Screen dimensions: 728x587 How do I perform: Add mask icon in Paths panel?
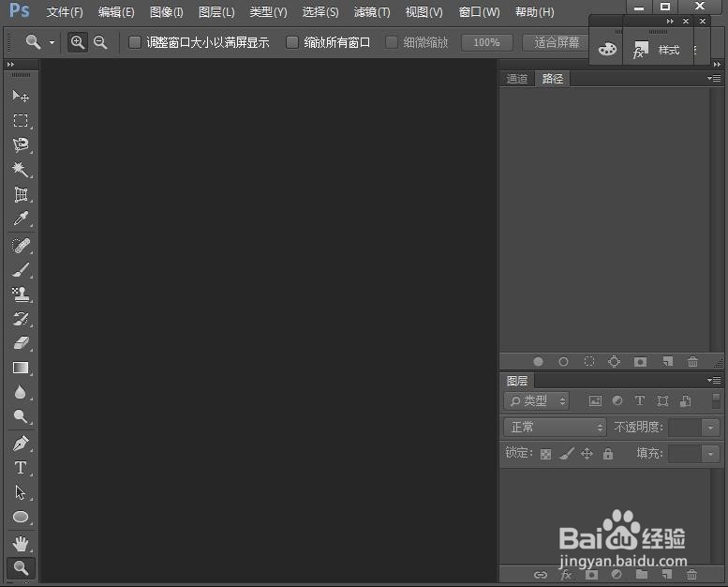(640, 362)
